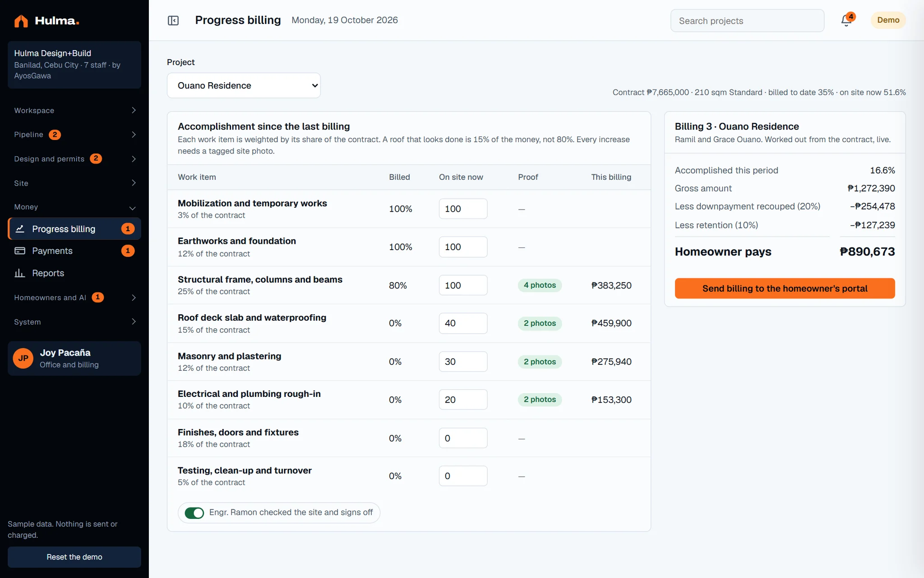
Task: Open 2 photos proof for Roof deck slab
Action: point(540,323)
